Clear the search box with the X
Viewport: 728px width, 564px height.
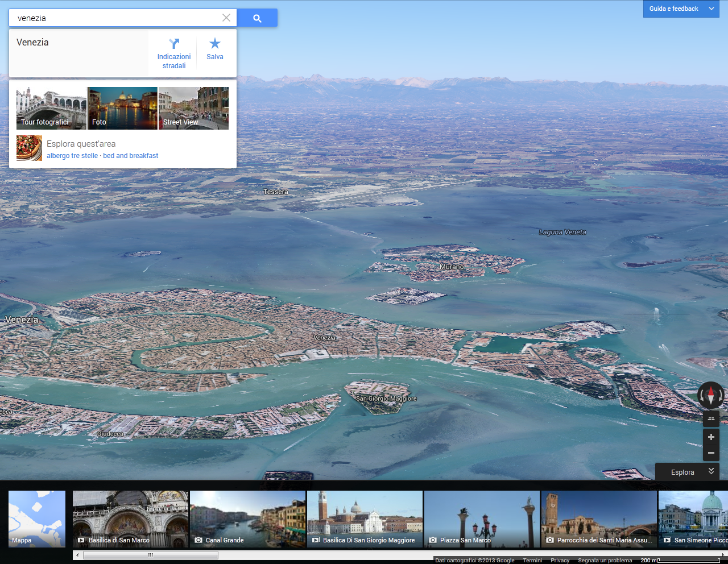226,18
